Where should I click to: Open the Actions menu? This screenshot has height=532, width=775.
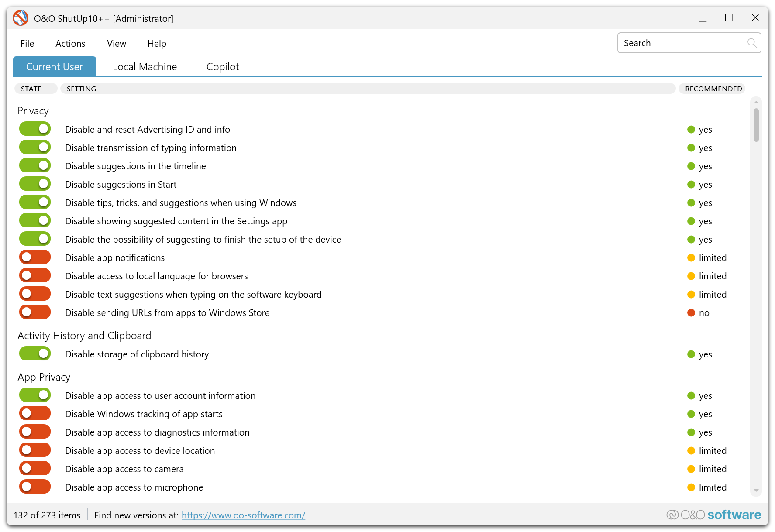tap(70, 44)
